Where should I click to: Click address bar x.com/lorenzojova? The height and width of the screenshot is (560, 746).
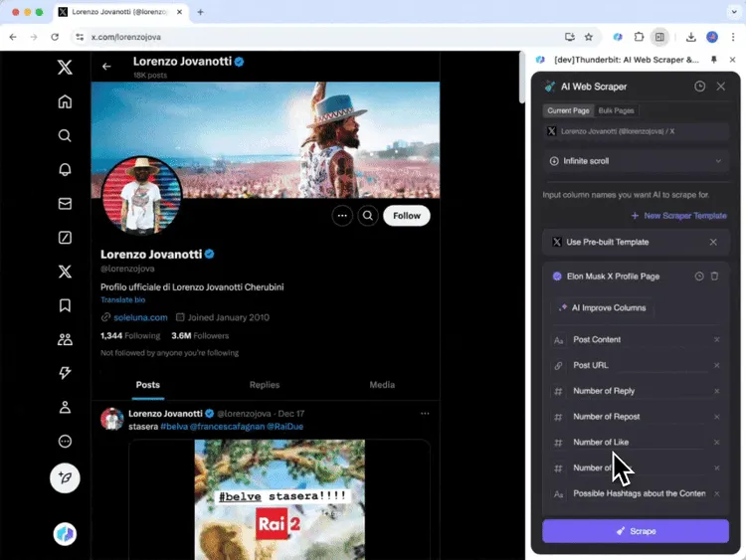pos(125,37)
